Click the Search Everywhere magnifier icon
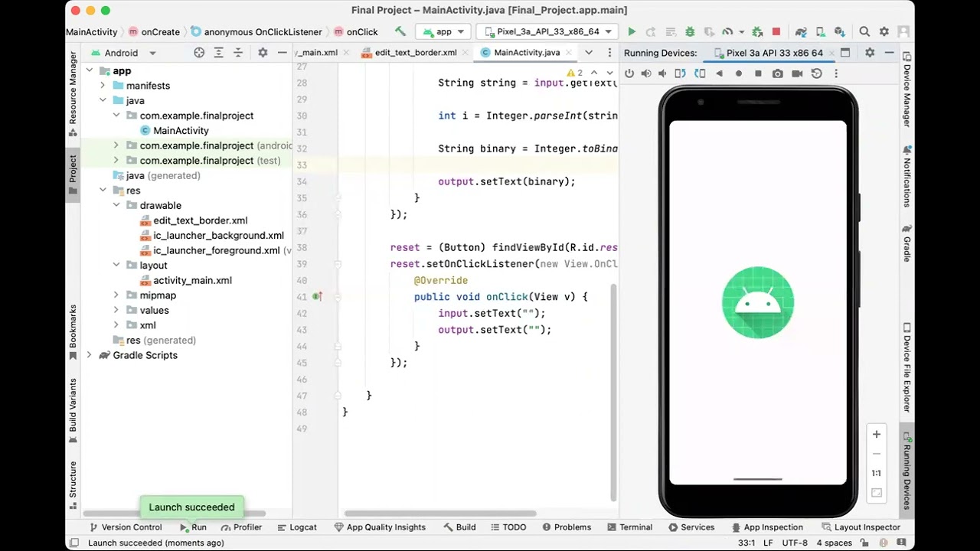Viewport: 980px width, 551px height. point(864,31)
